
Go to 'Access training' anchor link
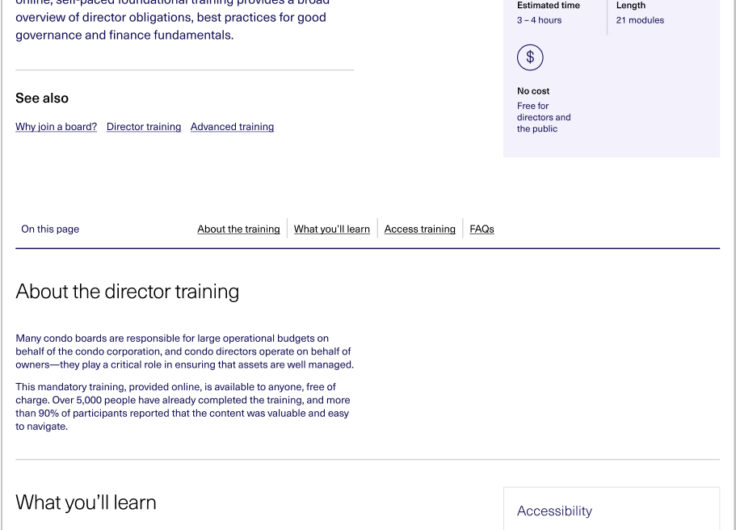coord(420,229)
